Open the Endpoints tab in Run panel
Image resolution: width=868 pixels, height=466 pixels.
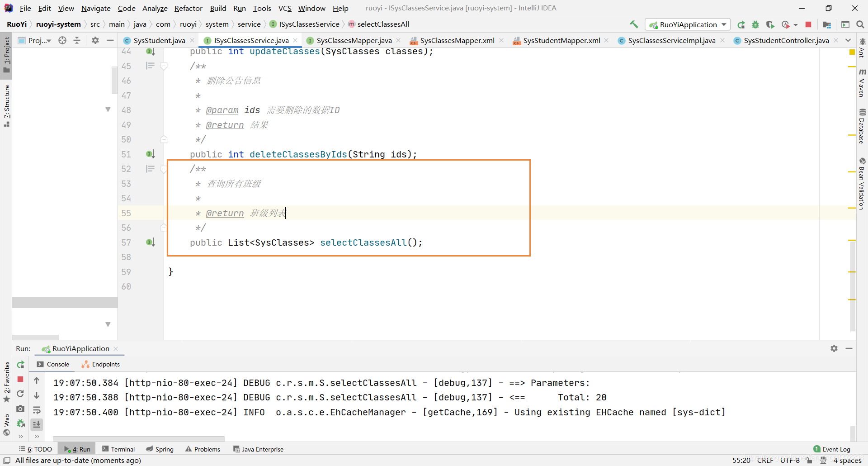coord(101,364)
